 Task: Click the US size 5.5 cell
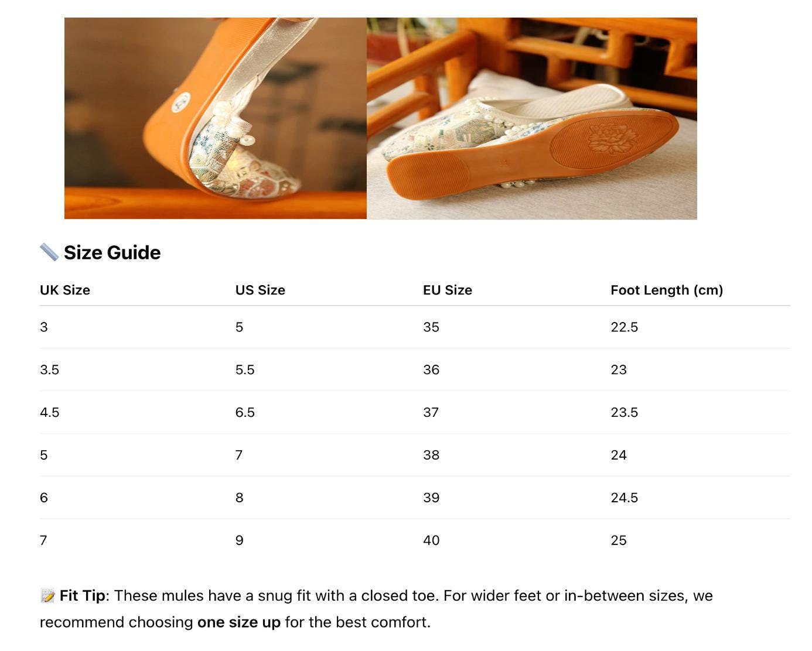245,370
